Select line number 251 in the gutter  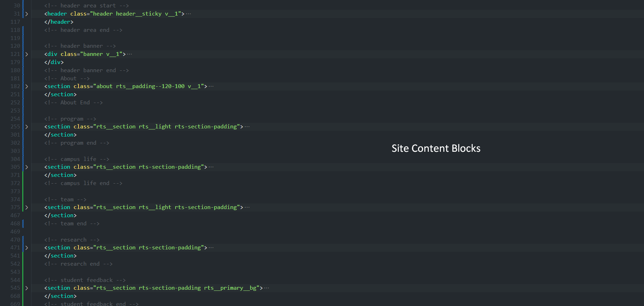(15, 94)
